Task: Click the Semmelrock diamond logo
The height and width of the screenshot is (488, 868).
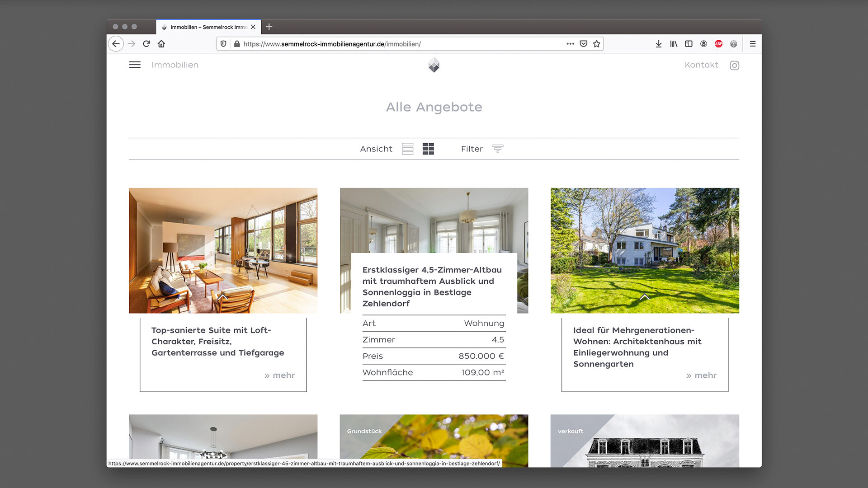Action: coord(434,65)
